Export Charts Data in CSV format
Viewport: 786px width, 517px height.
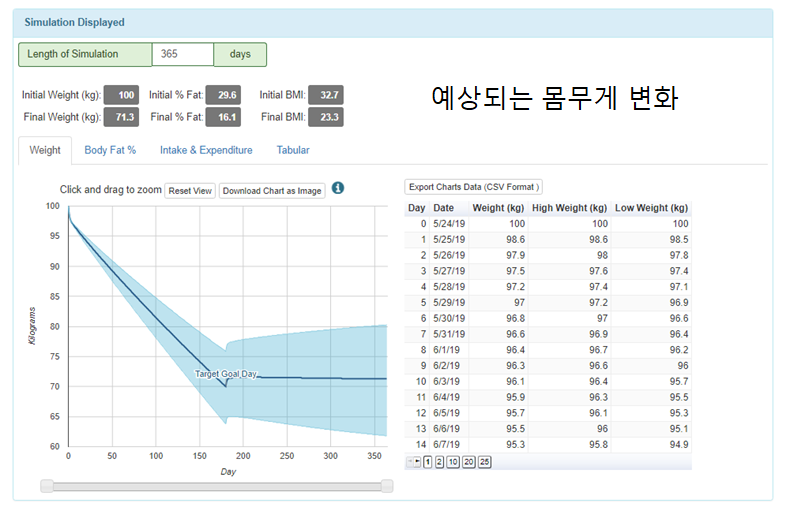[x=473, y=187]
